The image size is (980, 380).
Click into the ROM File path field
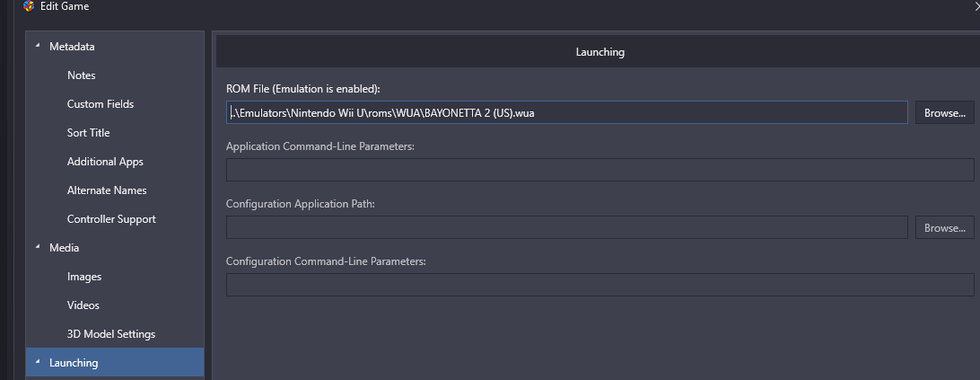(567, 112)
